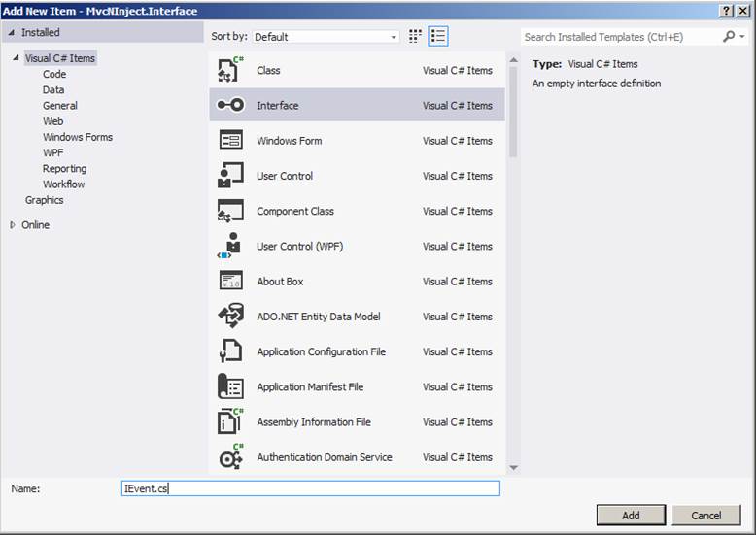Click the Installed header label
The width and height of the screenshot is (756, 535).
tap(41, 32)
